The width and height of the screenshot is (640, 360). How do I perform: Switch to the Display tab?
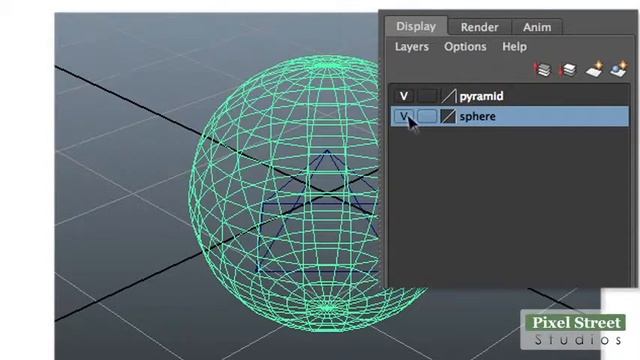click(x=416, y=27)
